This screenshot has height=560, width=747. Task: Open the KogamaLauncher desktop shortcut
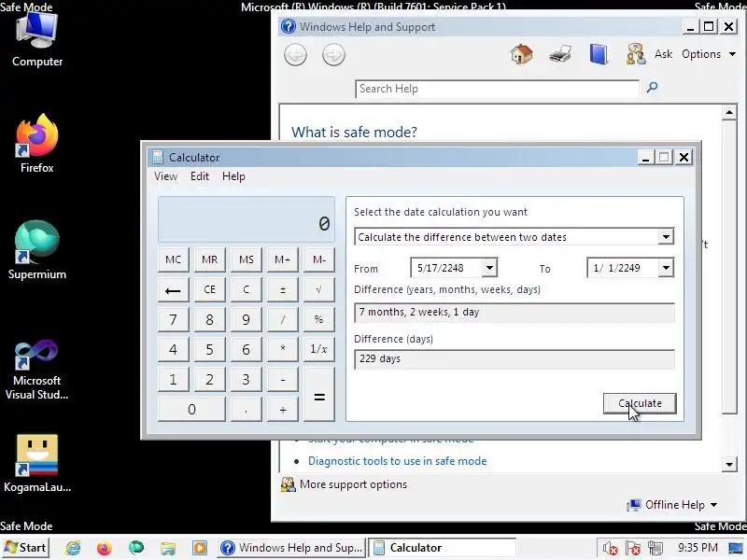(37, 463)
